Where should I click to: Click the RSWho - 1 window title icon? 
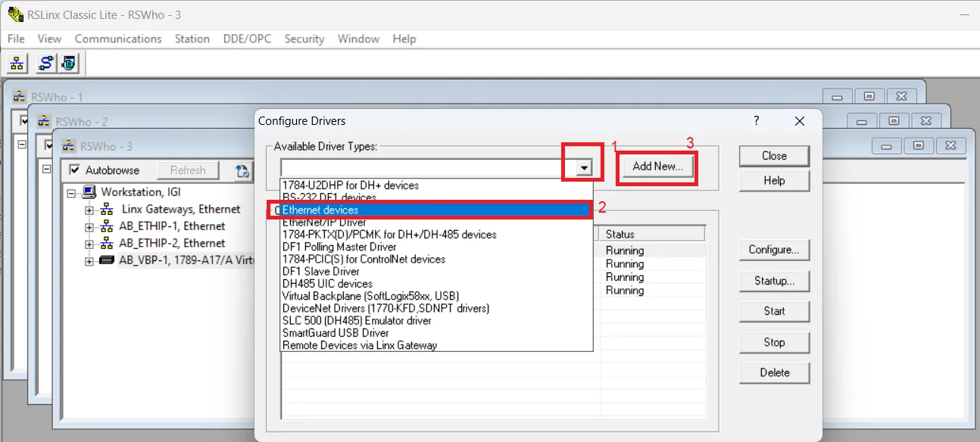[20, 97]
